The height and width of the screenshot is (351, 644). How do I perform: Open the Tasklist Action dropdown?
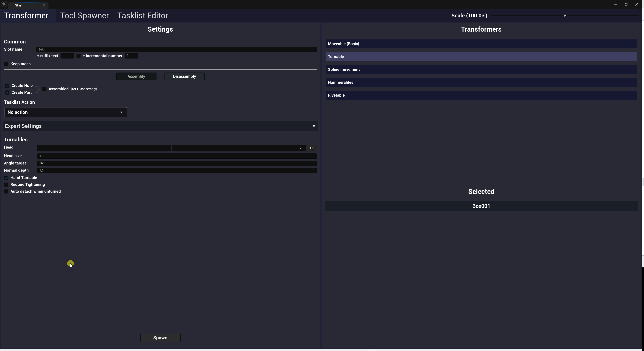pos(66,112)
